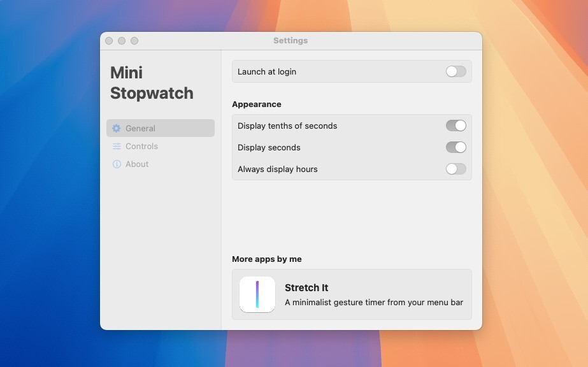Viewport: 588px width, 367px height.
Task: Click the sliders icon beside Controls
Action: pyautogui.click(x=117, y=147)
